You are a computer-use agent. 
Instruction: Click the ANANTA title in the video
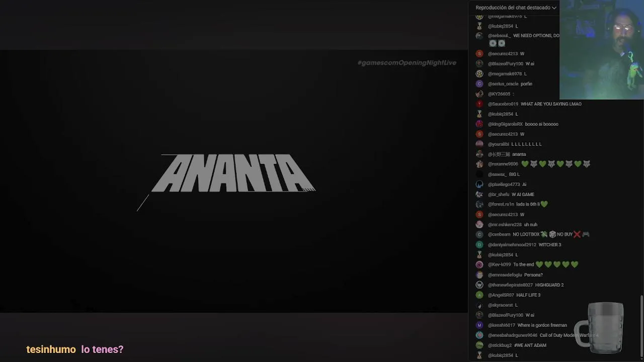[233, 173]
